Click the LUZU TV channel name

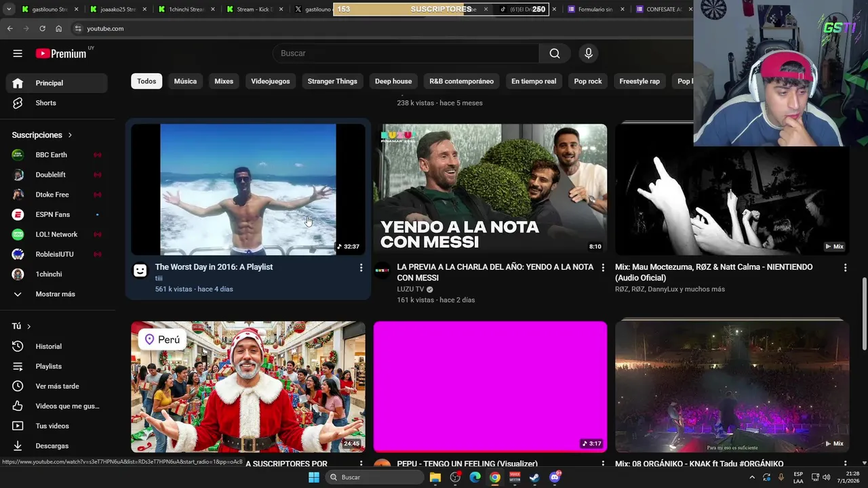point(410,289)
